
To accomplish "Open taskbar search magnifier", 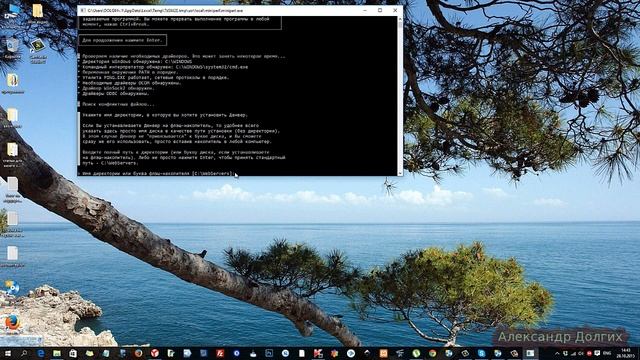I will tap(24, 353).
